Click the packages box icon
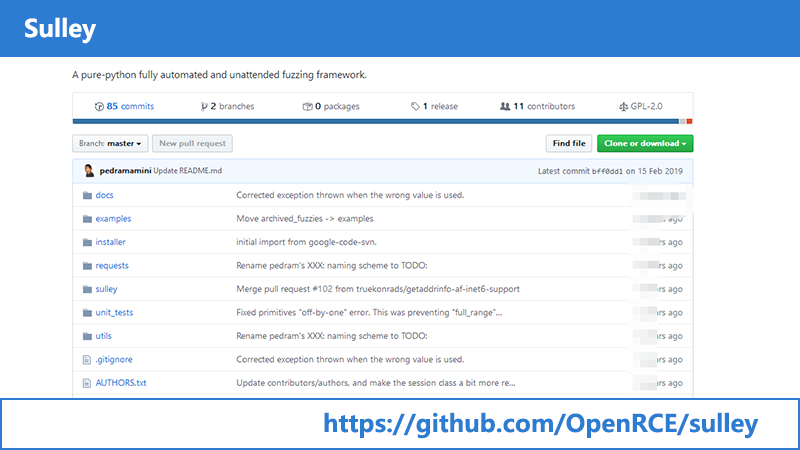 tap(307, 107)
